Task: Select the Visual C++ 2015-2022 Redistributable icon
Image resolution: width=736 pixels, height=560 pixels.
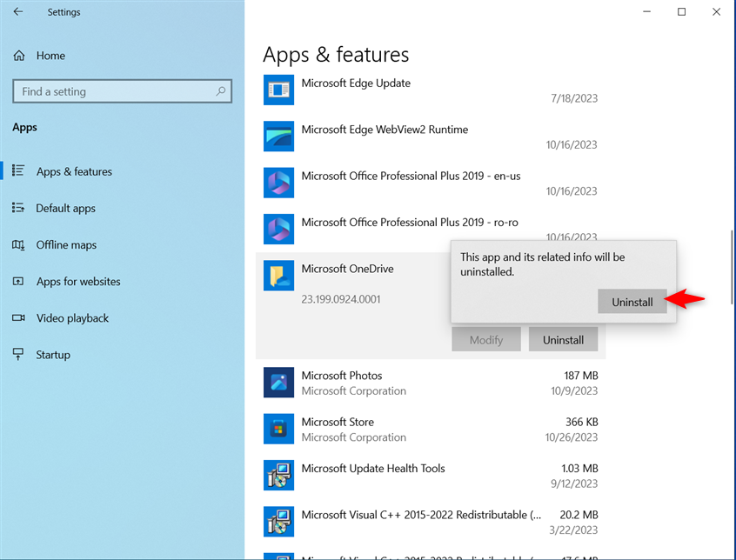Action: pos(278,522)
